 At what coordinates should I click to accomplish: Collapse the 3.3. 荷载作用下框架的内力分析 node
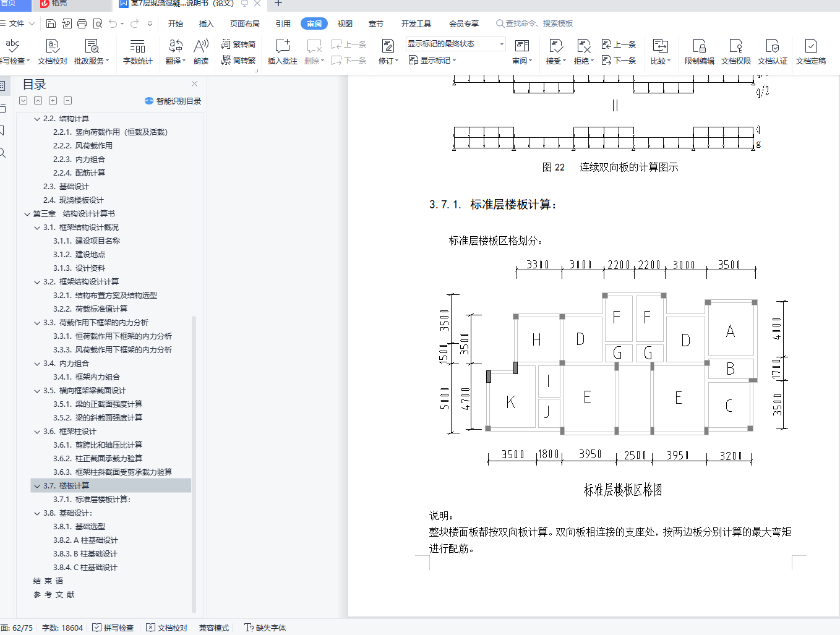click(37, 323)
